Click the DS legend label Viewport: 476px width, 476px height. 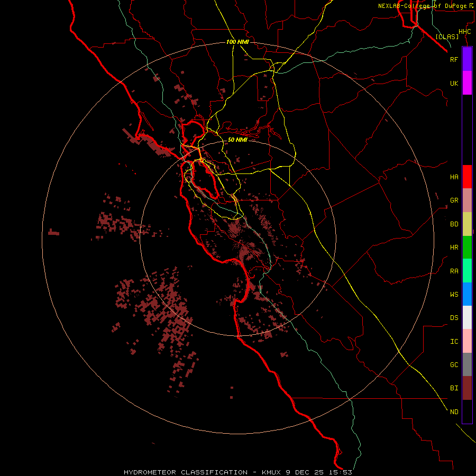coord(454,317)
